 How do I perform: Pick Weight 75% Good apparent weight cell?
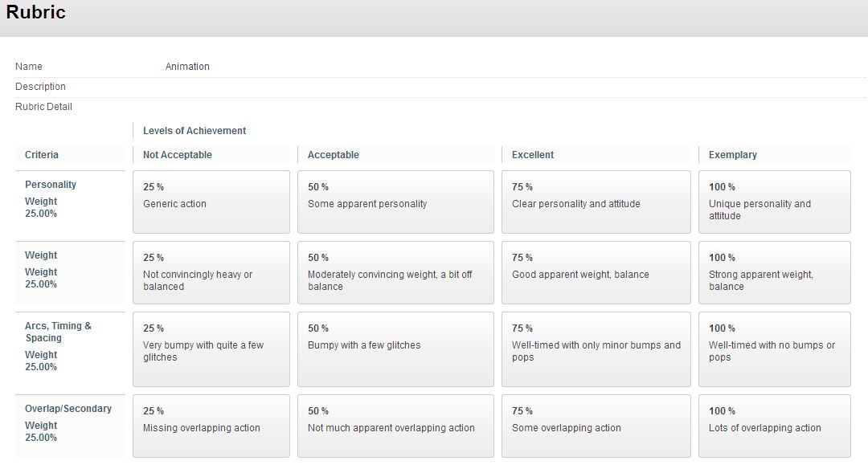coord(595,273)
